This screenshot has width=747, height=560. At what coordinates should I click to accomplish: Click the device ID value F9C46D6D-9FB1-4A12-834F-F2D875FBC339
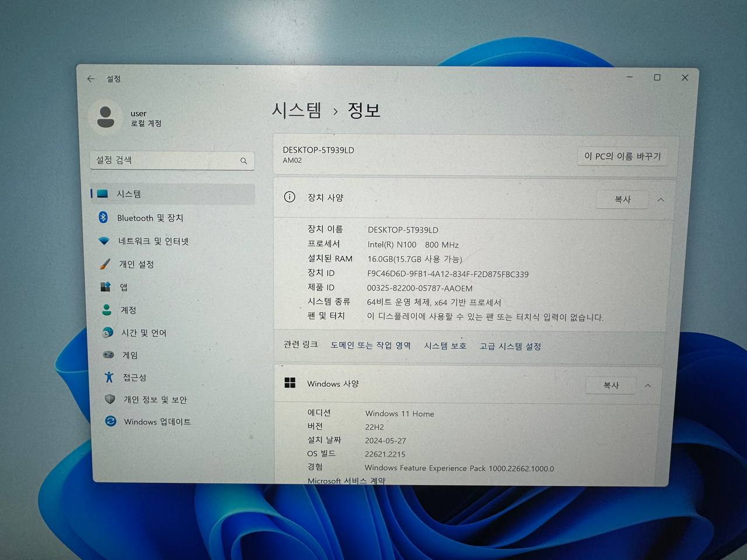448,274
